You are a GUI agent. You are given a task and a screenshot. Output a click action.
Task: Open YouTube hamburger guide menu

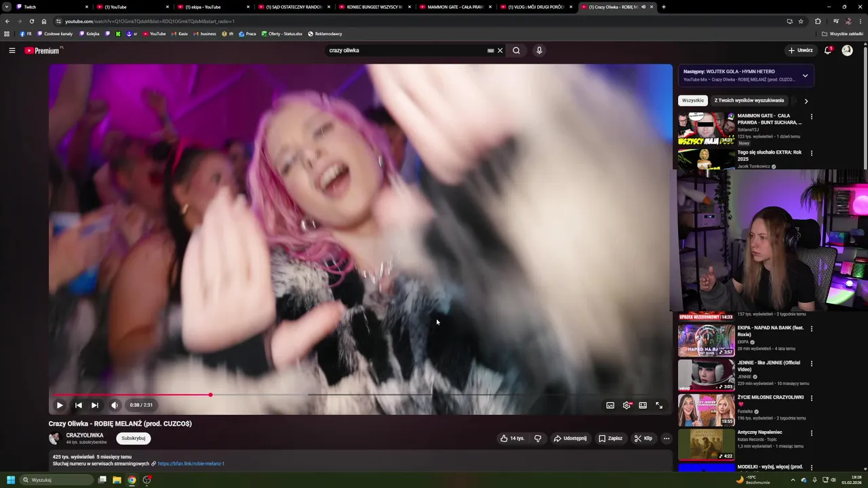coord(12,50)
